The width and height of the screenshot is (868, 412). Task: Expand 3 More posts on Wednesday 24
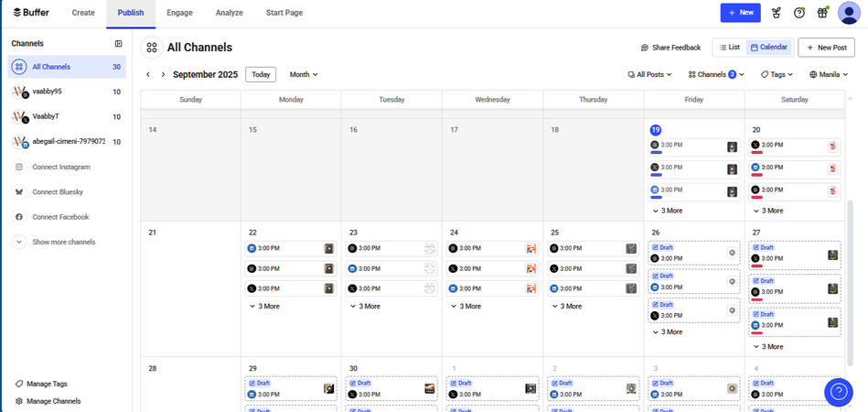pyautogui.click(x=466, y=306)
